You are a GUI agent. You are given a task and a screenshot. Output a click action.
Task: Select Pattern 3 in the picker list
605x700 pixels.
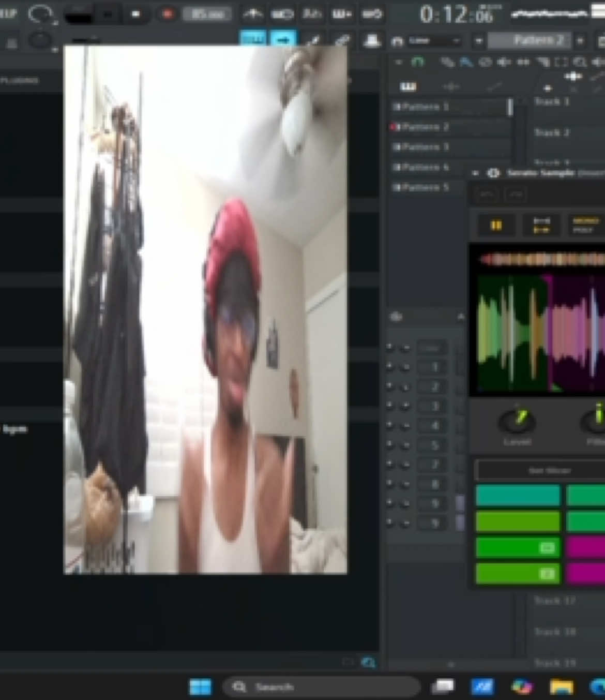tap(449, 147)
